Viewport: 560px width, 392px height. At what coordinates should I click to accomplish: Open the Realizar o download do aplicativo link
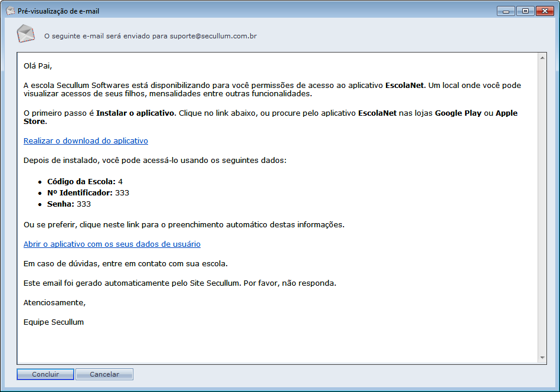click(x=86, y=141)
